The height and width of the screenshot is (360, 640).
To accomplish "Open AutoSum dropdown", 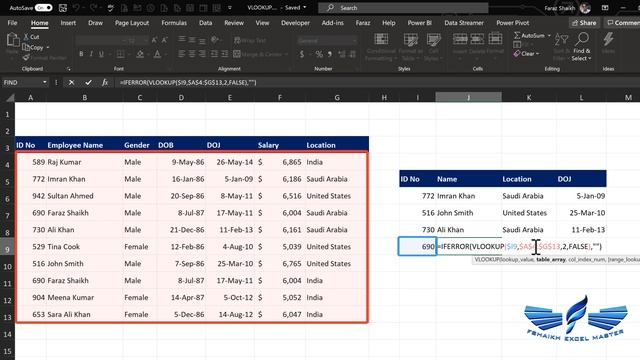I will coord(549,36).
